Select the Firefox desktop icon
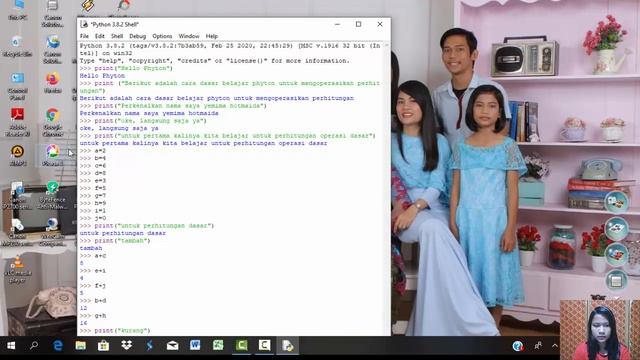The width and height of the screenshot is (640, 360). (53, 83)
